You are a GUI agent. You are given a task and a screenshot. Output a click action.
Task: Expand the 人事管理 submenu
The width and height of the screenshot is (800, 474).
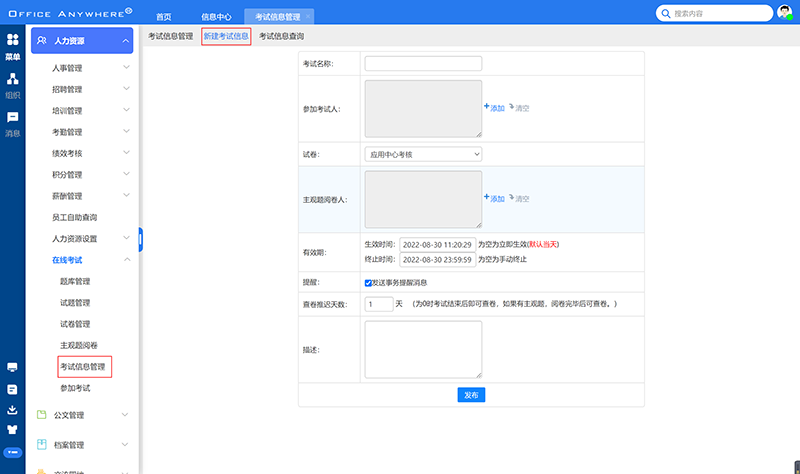pos(126,67)
